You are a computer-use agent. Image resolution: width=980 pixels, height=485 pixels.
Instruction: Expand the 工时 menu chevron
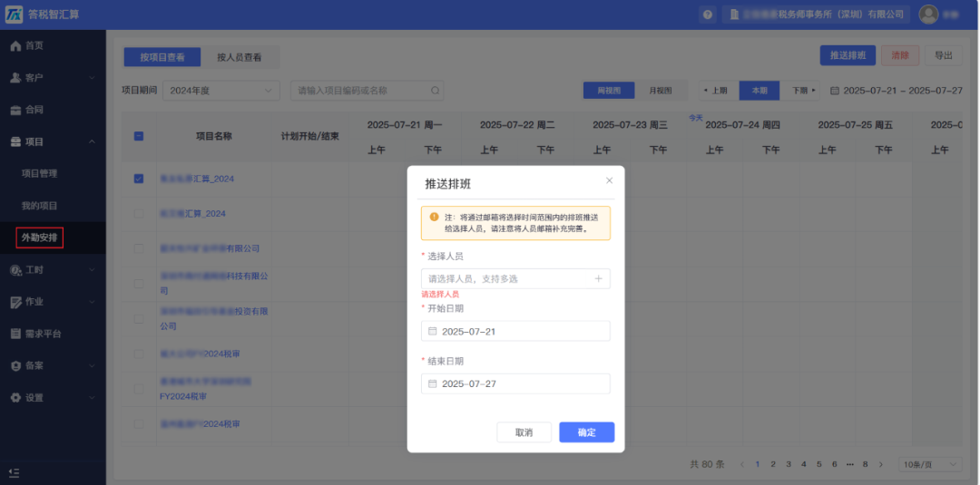tap(92, 269)
